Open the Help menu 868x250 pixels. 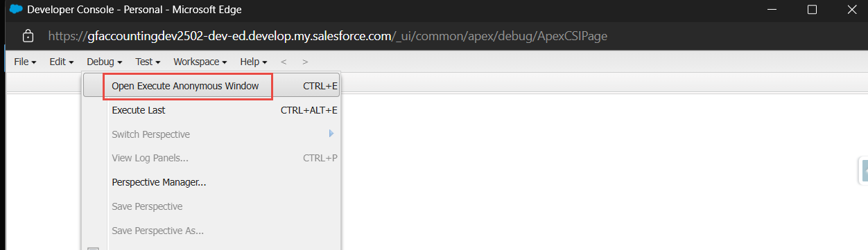coord(253,62)
